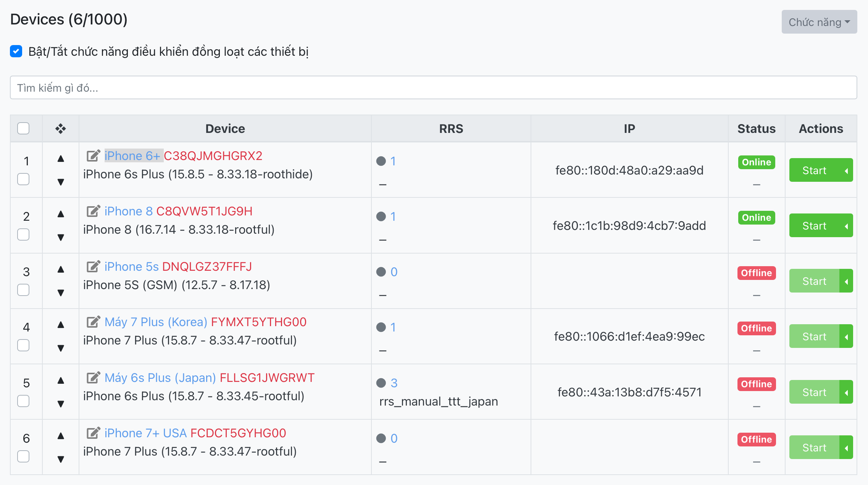Click serial number C38QJMGHGRX2

click(213, 156)
